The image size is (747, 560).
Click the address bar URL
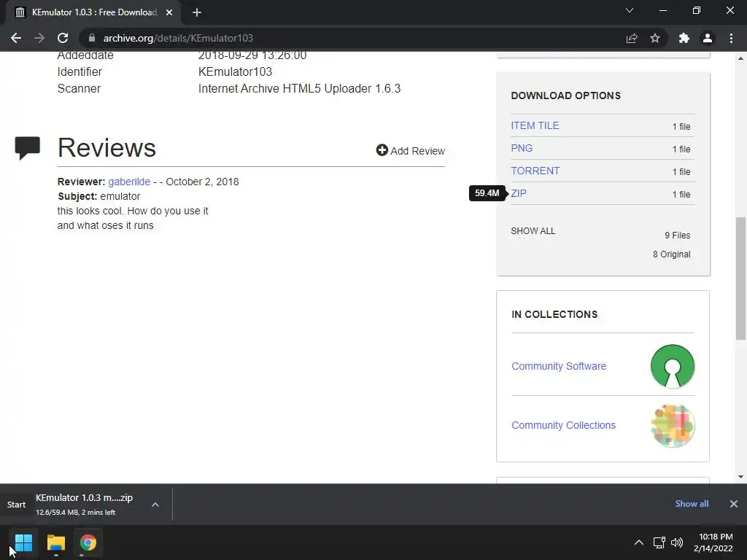point(178,38)
